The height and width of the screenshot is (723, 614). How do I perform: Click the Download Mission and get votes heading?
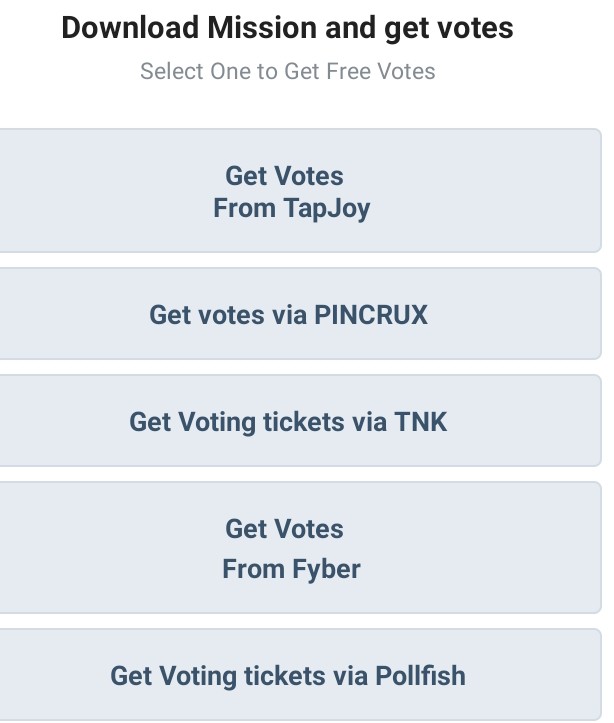pyautogui.click(x=287, y=27)
